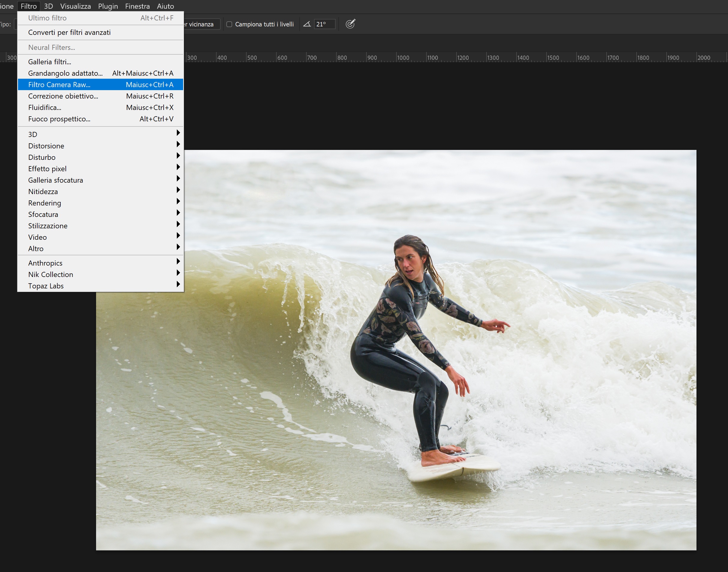The image size is (728, 572).
Task: Click the angle field showing 21°
Action: click(324, 24)
